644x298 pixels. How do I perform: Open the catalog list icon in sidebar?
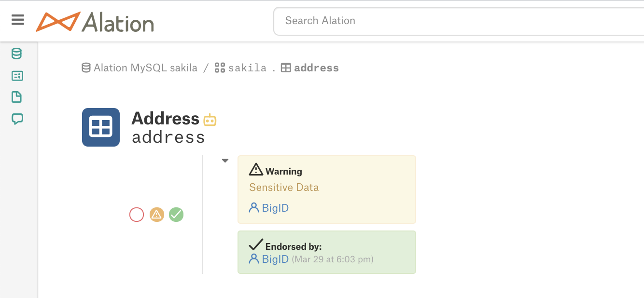(17, 76)
